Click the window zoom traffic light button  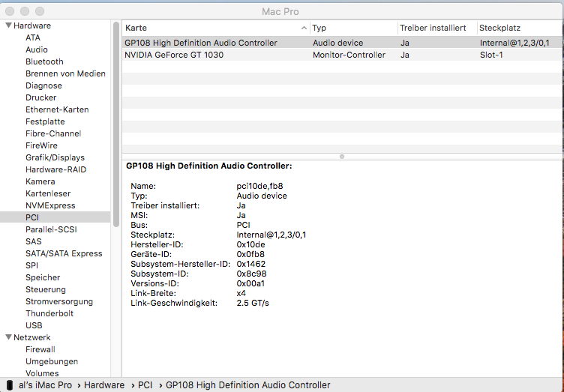coord(40,11)
